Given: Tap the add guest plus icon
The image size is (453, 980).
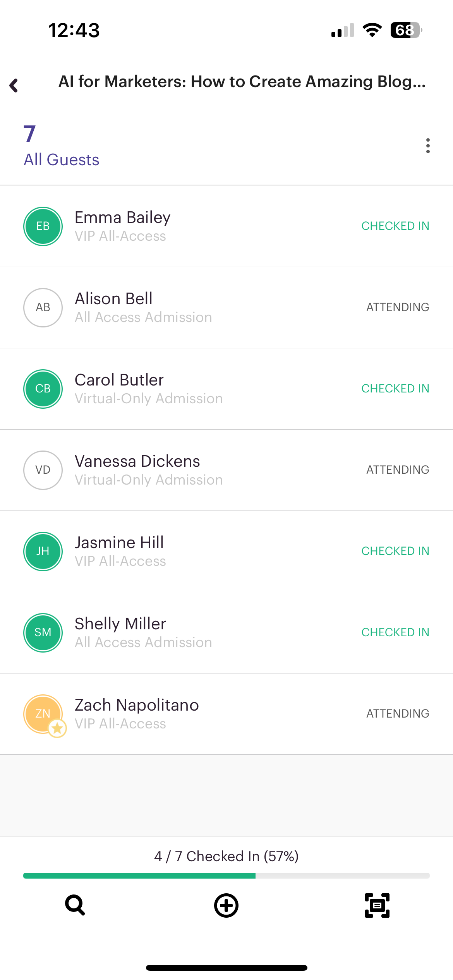Looking at the screenshot, I should pos(226,905).
